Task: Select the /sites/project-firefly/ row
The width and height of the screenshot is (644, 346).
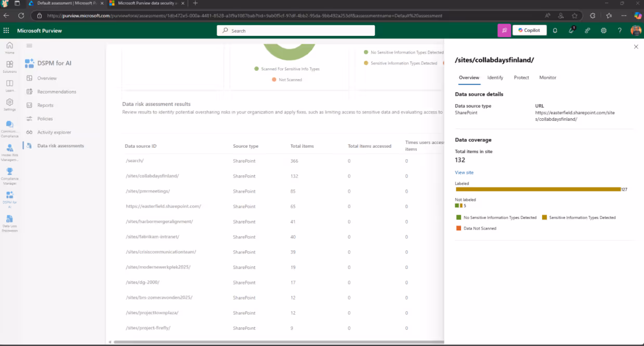Action: 283,328
